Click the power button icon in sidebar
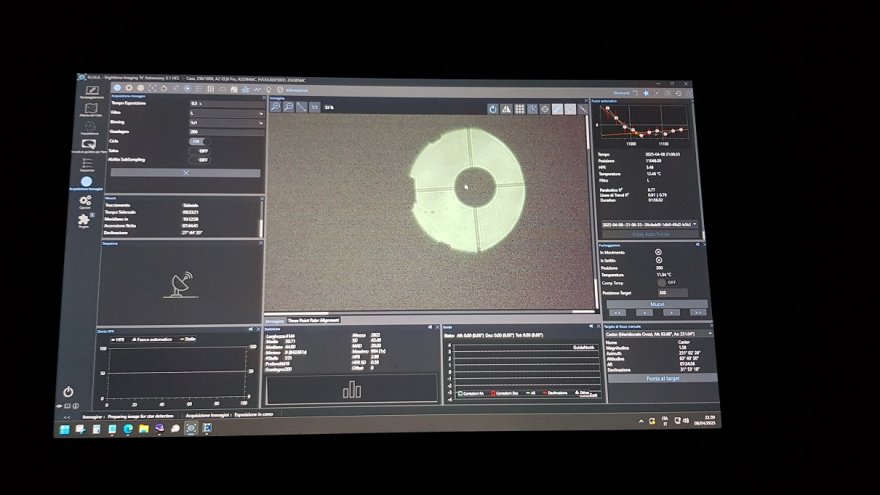 pos(69,392)
